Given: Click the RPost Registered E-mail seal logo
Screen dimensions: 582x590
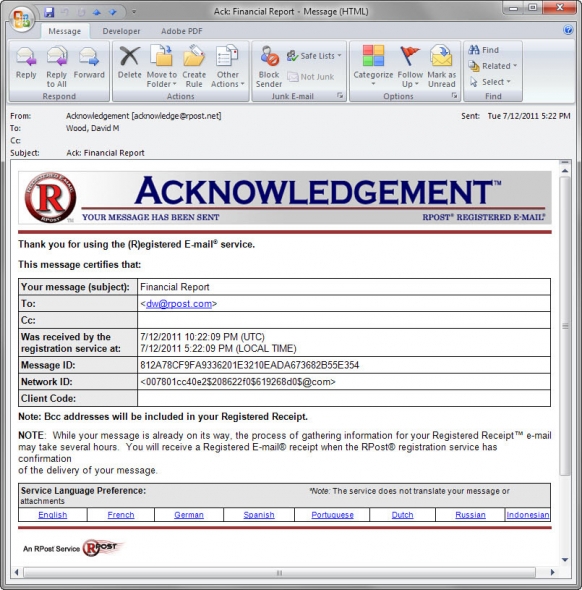Looking at the screenshot, I should click(x=50, y=198).
